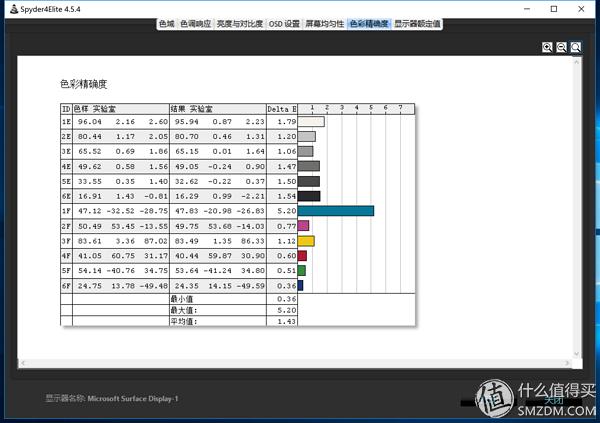Open the 屏幕均匀性 tab
Screen dimensions: 600x423
click(325, 23)
